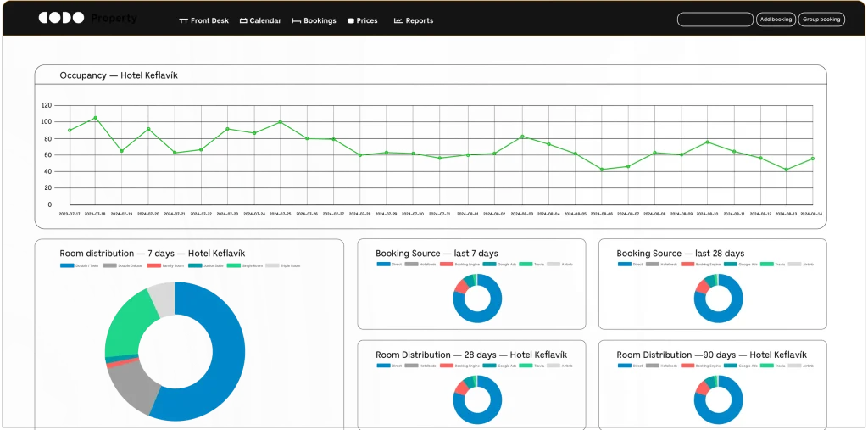Click the Calendar icon in the navbar

click(243, 21)
